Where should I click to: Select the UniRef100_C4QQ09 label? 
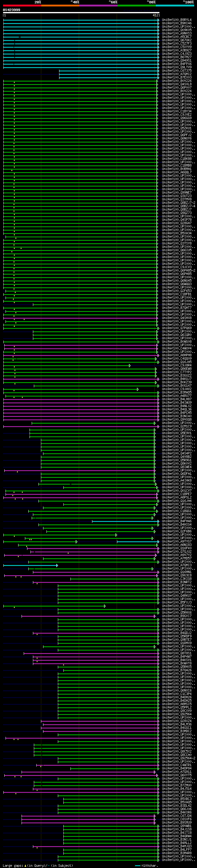point(177,358)
